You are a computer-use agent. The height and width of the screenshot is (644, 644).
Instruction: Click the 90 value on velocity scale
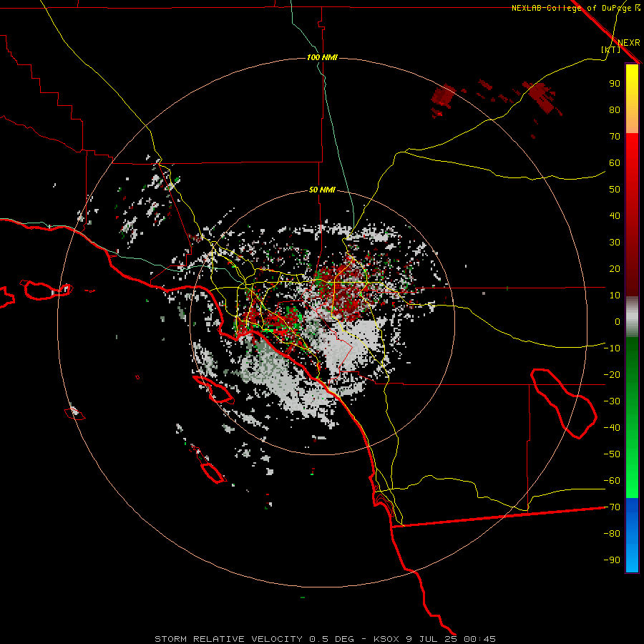click(615, 84)
